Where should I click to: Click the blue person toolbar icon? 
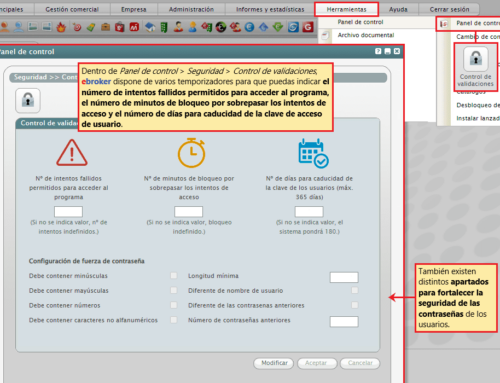tap(18, 27)
